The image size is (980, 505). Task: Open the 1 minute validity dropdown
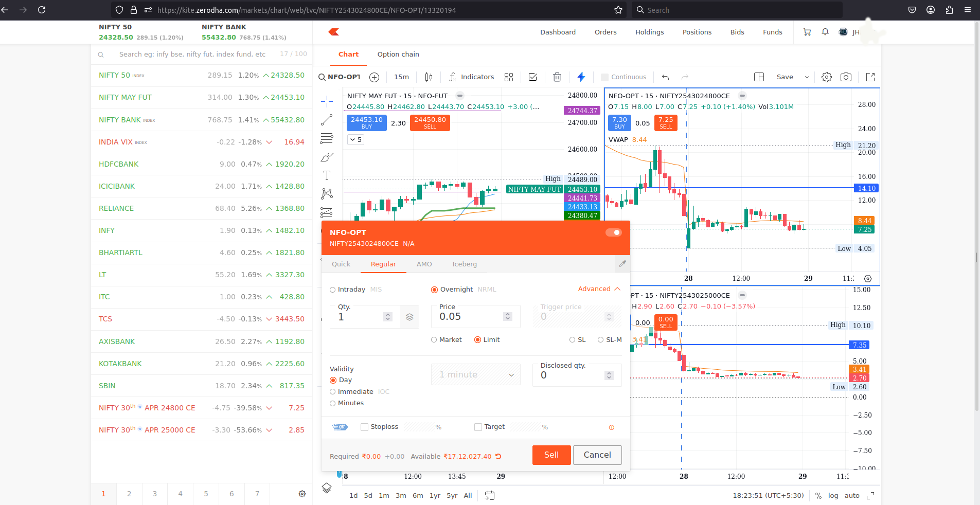476,375
